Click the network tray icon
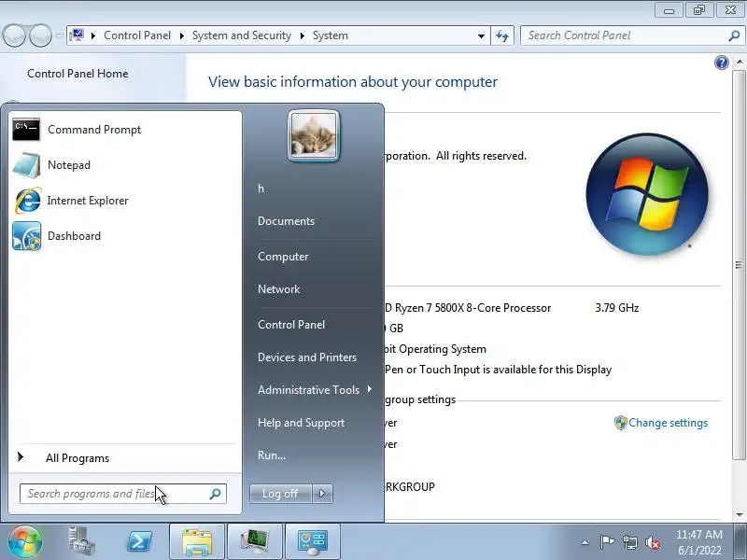Viewport: 747px width, 560px height. tap(629, 542)
